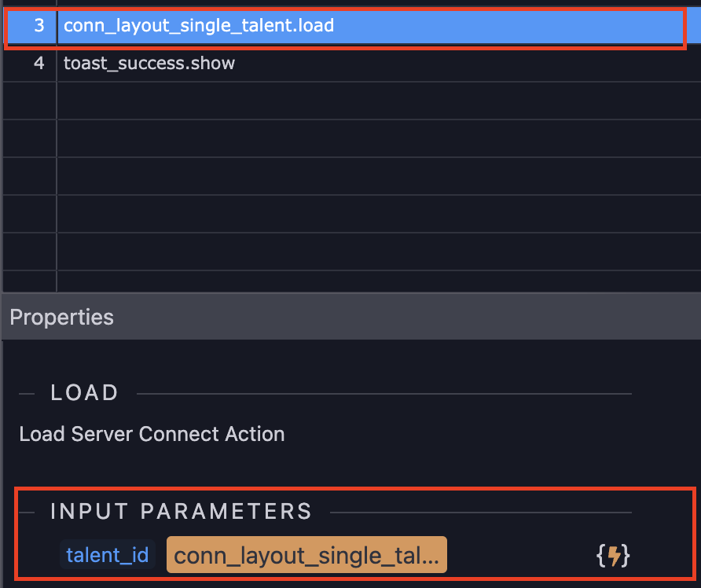This screenshot has width=701, height=588.
Task: Select the conn_layout_single_talent.load action row
Action: coord(351,25)
